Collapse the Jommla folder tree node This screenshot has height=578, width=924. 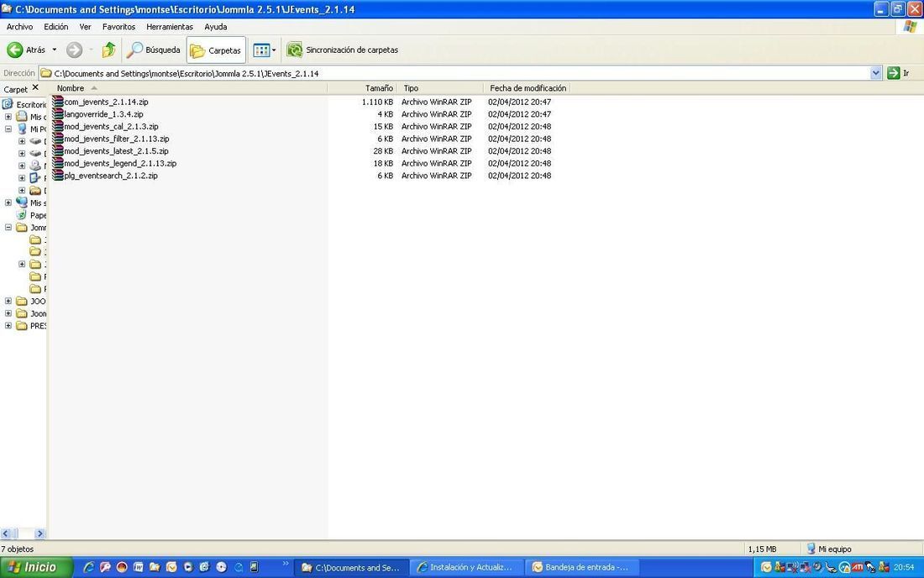[x=8, y=228]
